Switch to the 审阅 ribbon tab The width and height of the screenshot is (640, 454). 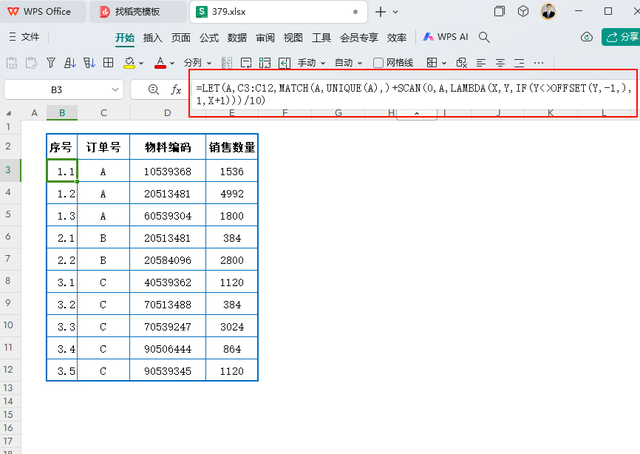[x=265, y=38]
